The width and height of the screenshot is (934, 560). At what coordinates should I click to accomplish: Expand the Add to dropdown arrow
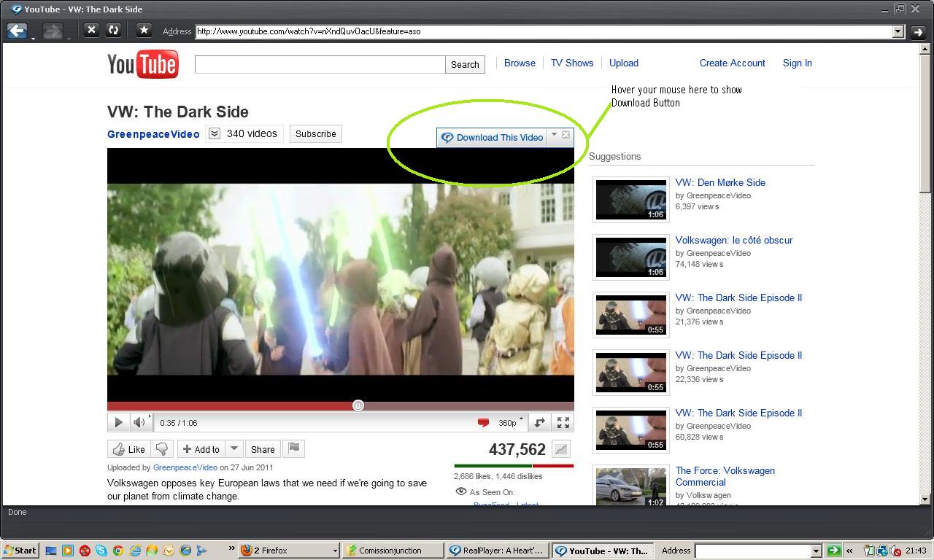(234, 449)
